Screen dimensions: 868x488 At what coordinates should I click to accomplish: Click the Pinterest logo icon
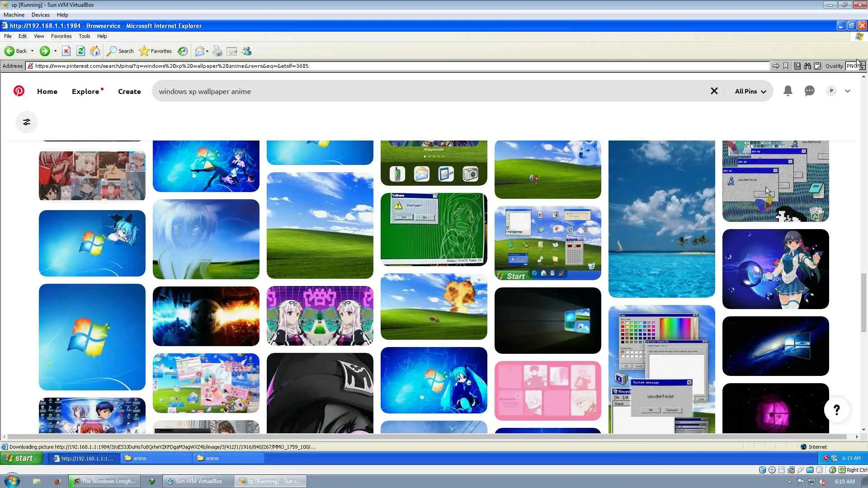(19, 91)
